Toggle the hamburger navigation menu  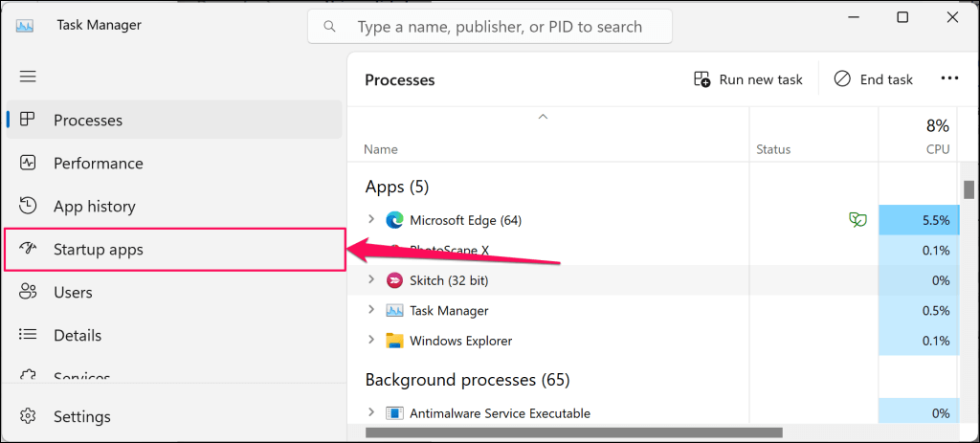[28, 77]
